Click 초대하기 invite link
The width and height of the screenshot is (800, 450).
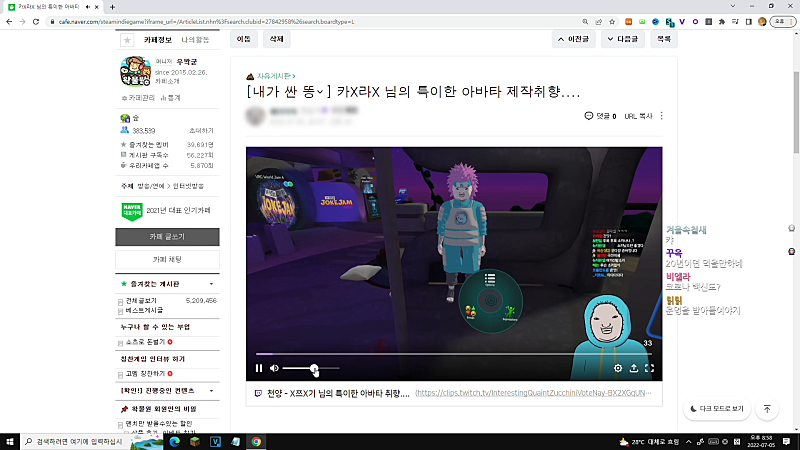point(201,131)
